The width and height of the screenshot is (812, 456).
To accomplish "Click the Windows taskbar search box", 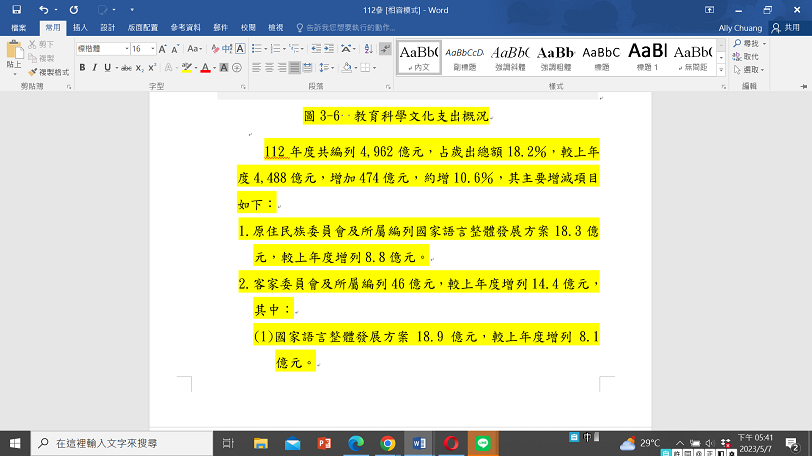I will 120,443.
